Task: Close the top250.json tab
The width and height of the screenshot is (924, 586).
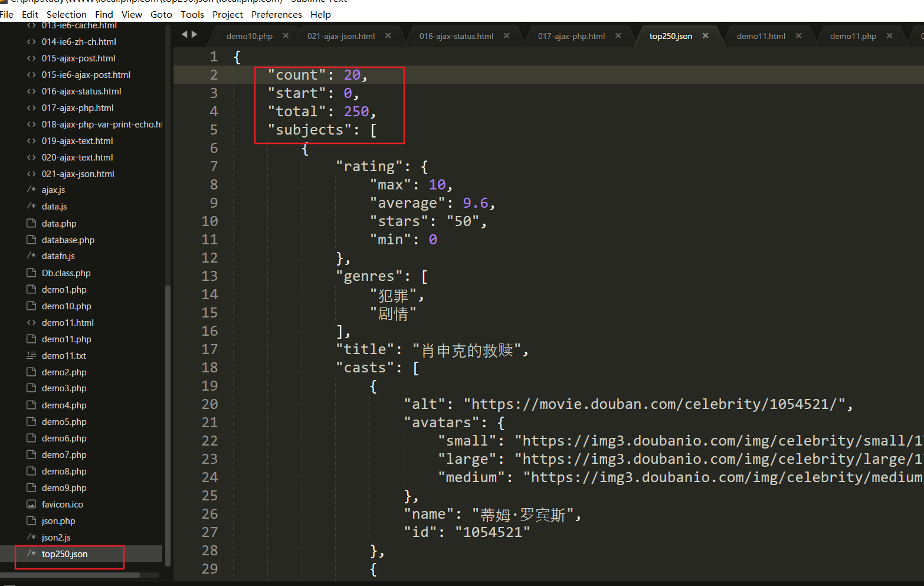Action: point(705,36)
